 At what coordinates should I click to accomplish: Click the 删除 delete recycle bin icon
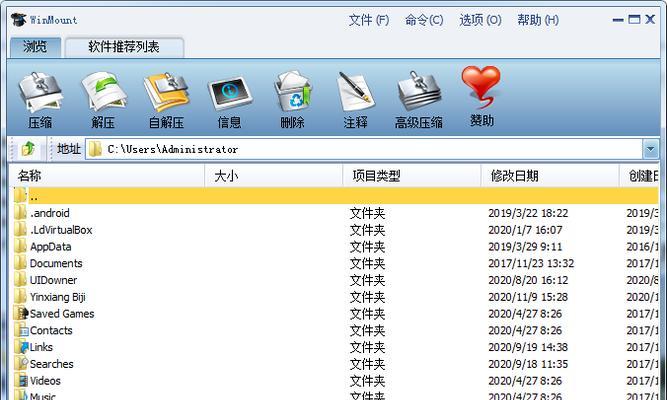coord(293,91)
